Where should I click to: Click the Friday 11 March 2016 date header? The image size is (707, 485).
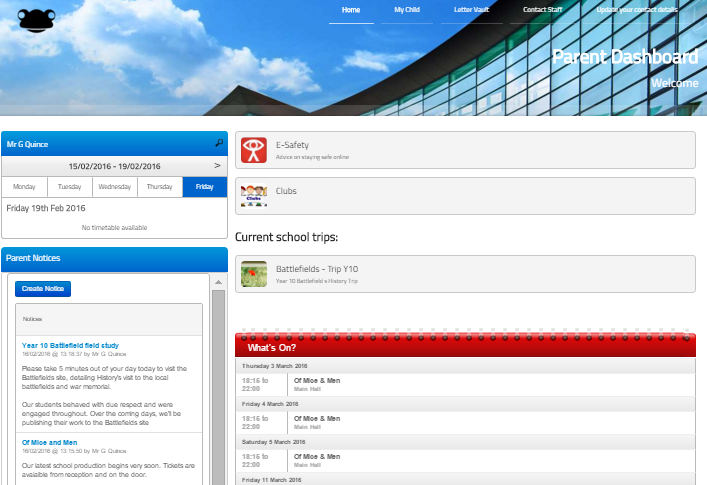tap(465, 479)
